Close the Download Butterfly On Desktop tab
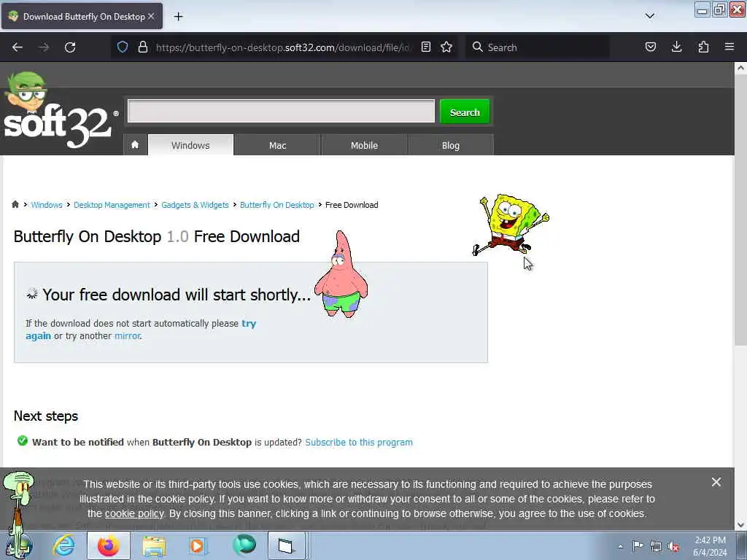This screenshot has height=560, width=747. (x=151, y=16)
